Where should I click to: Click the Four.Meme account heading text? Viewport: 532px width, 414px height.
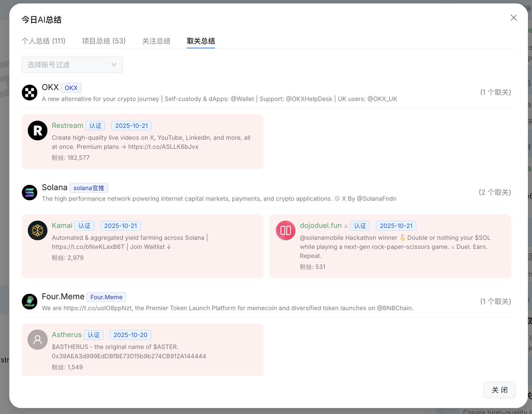pos(63,296)
